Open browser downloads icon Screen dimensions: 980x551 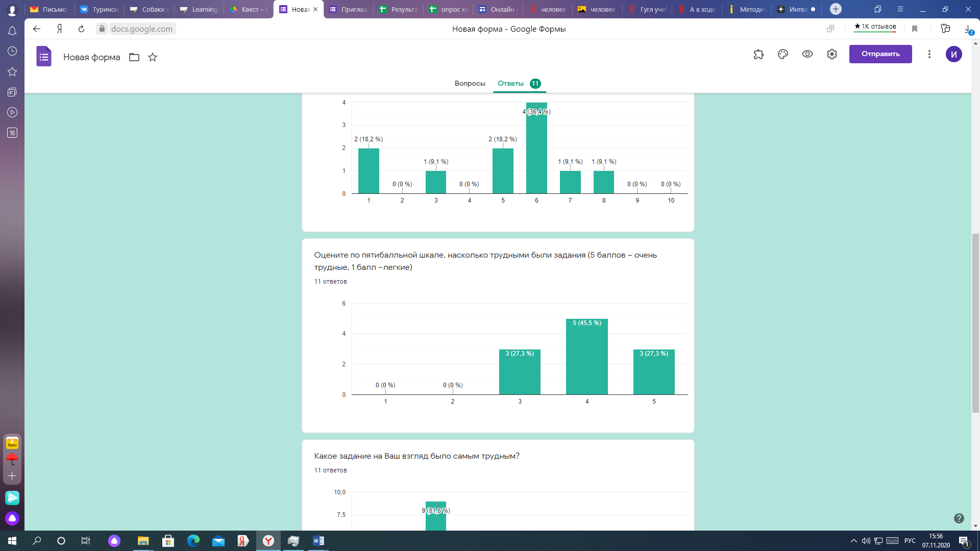pos(968,29)
